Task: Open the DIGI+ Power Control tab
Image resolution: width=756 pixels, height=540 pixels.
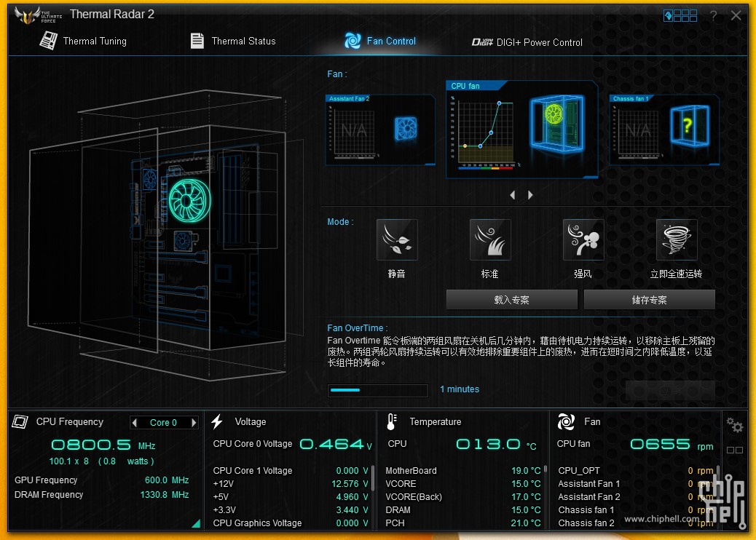Action: click(527, 42)
